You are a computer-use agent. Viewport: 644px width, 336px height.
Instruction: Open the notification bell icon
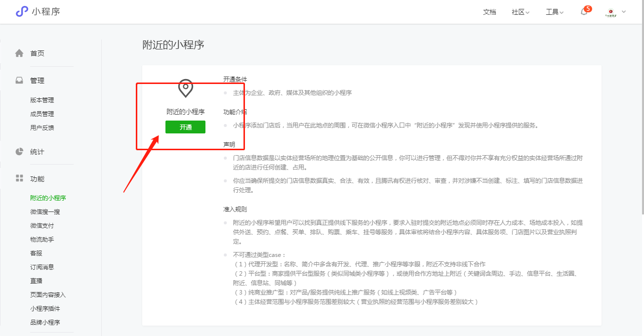pyautogui.click(x=584, y=12)
